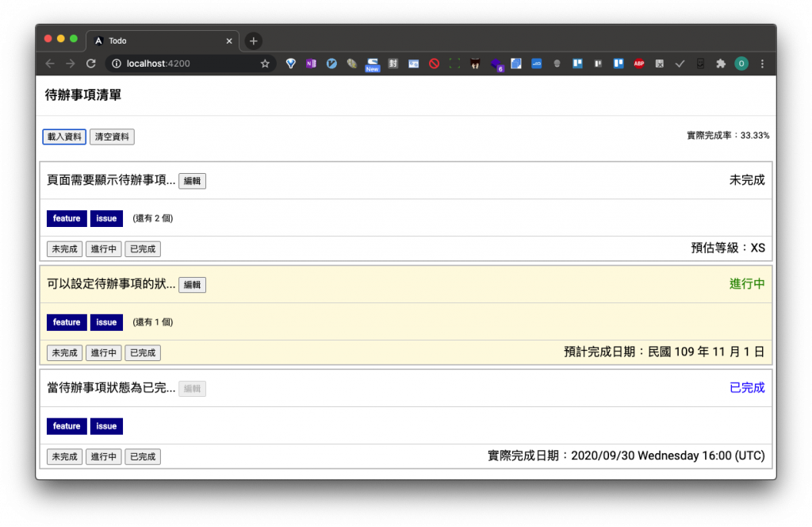The width and height of the screenshot is (812, 527).
Task: Click 預計完成日期：民國 109 年 11 月 1 日
Action: click(x=664, y=352)
